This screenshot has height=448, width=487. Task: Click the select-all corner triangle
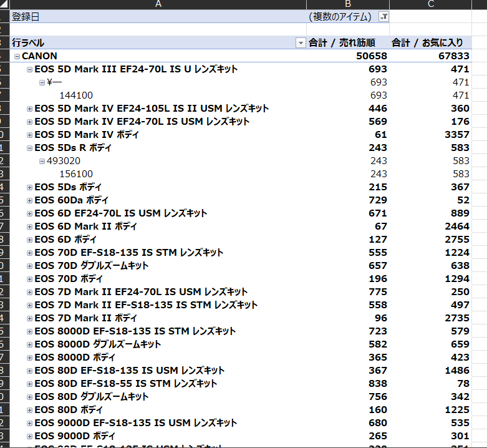coord(4,4)
